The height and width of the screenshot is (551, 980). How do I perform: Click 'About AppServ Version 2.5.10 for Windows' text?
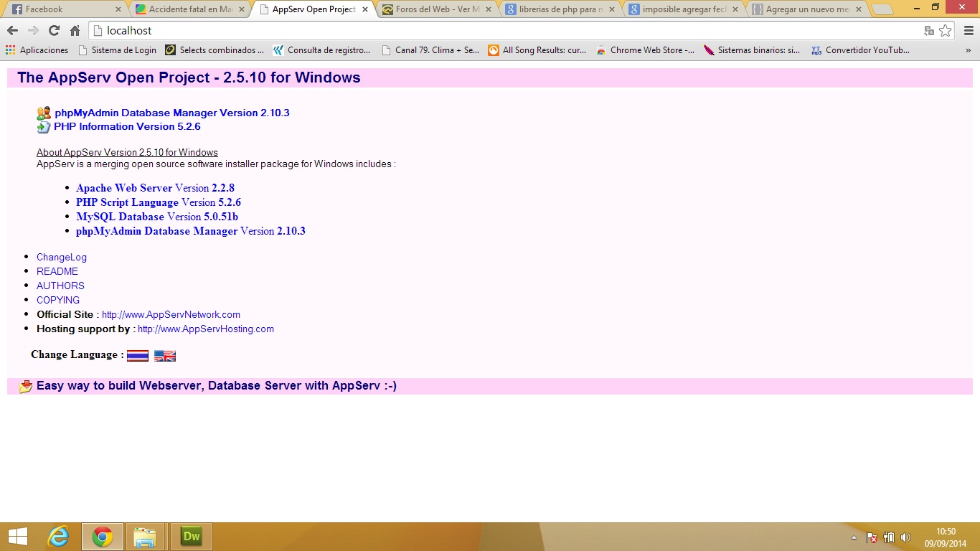point(127,152)
